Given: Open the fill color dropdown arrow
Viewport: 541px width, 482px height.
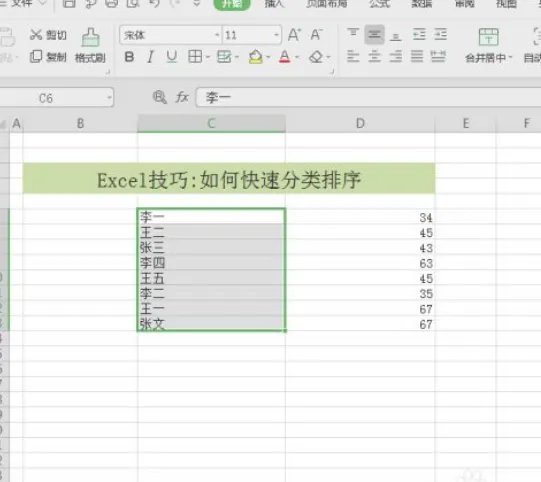Looking at the screenshot, I should (268, 57).
